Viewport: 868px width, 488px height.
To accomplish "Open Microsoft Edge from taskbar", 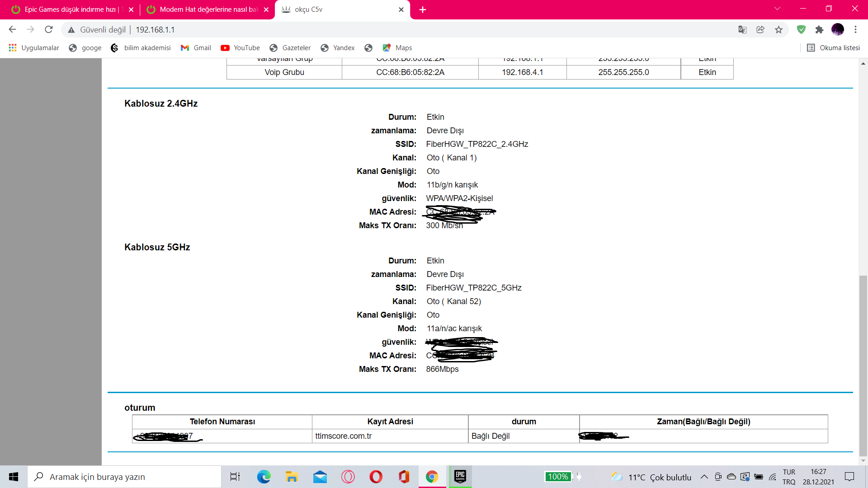I will coord(264,476).
